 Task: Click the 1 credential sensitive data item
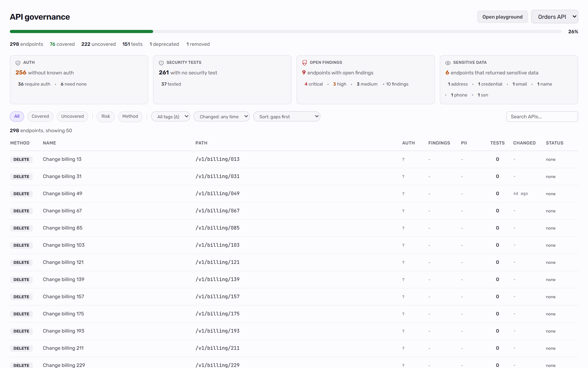(x=490, y=84)
